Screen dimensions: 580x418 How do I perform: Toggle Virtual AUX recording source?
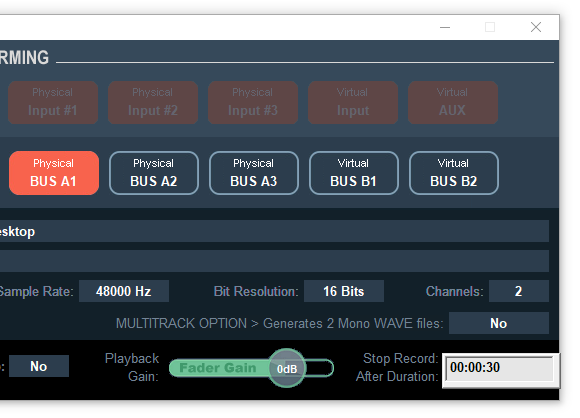(x=453, y=102)
